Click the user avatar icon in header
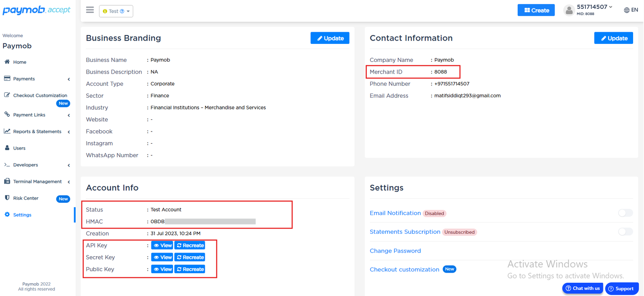644x296 pixels. (569, 10)
